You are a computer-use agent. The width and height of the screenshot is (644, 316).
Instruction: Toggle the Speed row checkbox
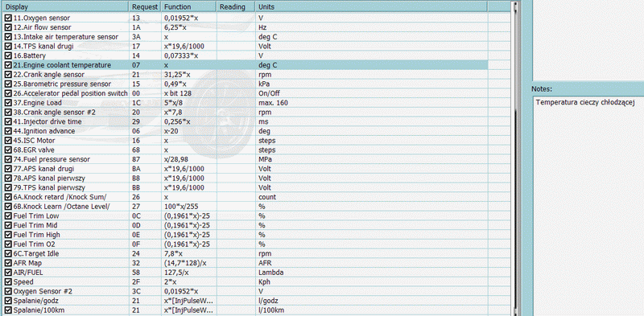click(x=8, y=282)
